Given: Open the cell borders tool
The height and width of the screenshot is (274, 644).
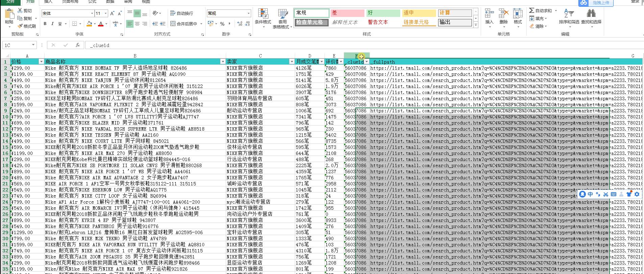Looking at the screenshot, I should point(75,24).
